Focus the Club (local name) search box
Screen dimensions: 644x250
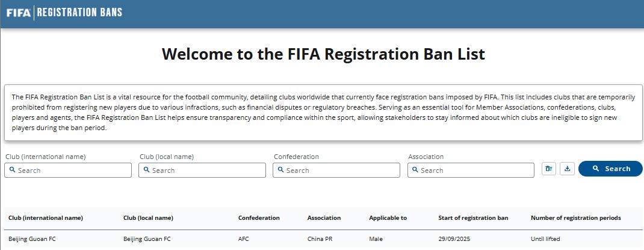206,170
